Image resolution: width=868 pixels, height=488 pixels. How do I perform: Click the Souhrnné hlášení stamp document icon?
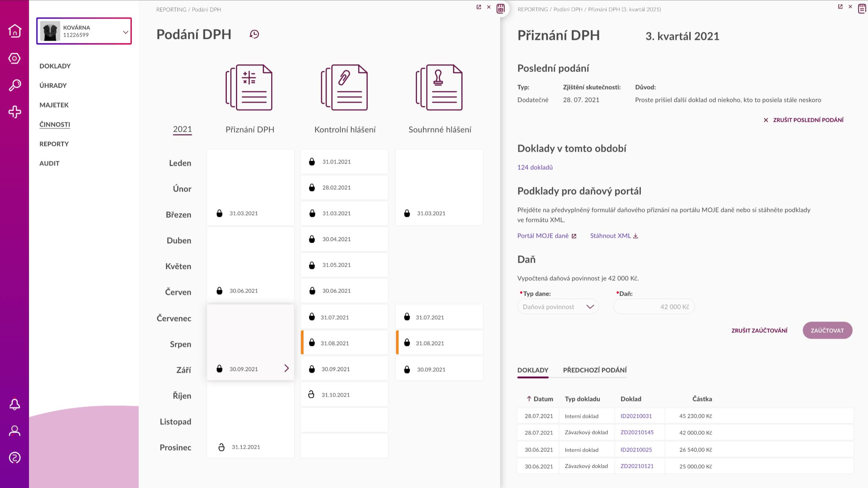pos(439,87)
